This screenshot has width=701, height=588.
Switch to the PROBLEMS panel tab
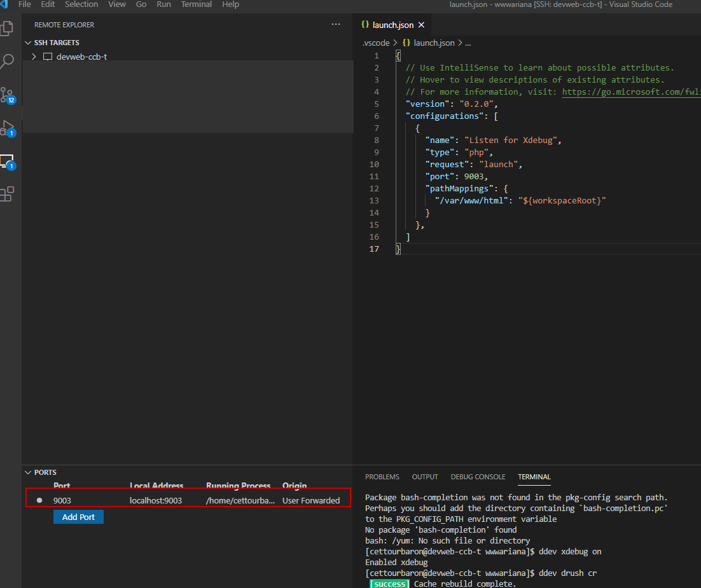(x=382, y=477)
